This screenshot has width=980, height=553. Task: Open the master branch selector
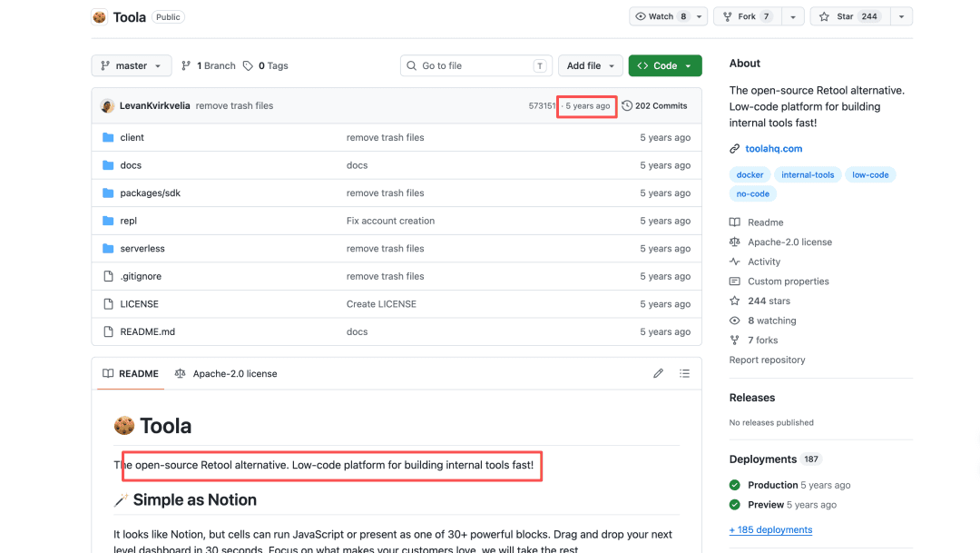(x=132, y=65)
